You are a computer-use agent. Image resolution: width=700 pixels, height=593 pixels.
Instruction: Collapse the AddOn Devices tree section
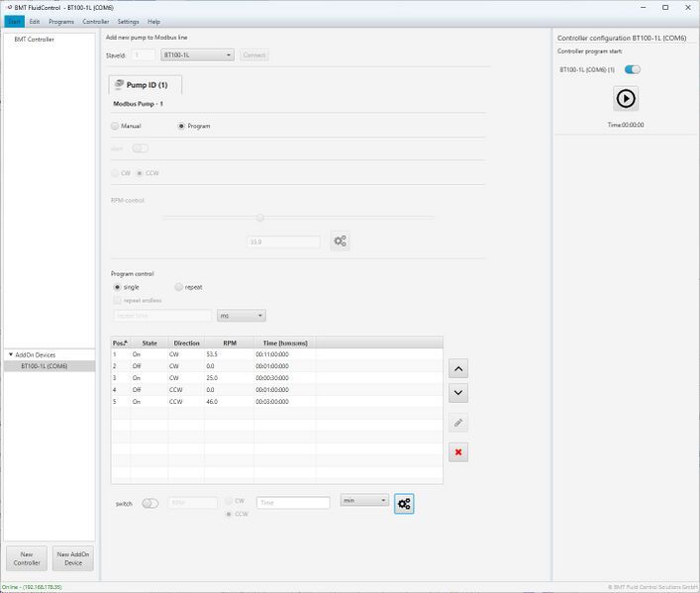point(11,354)
